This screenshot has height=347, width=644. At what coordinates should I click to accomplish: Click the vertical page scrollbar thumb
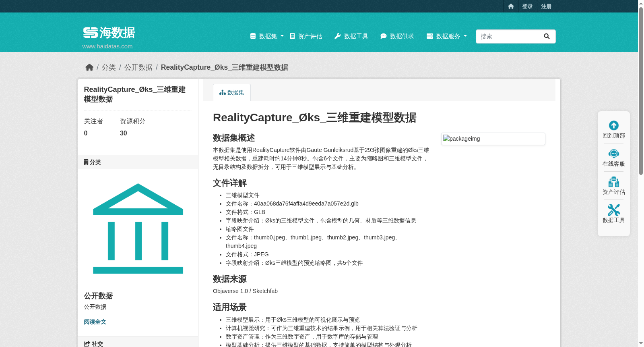click(641, 91)
